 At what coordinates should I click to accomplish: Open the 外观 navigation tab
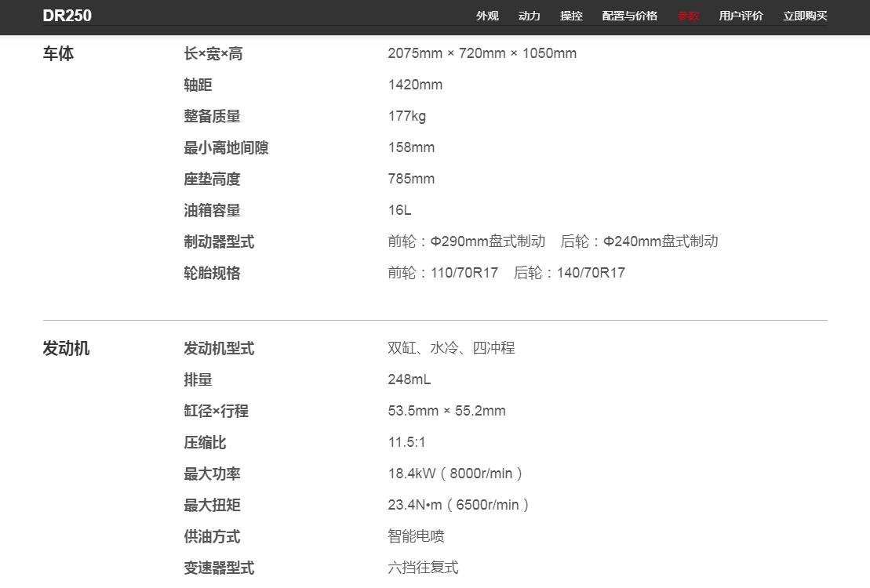pos(487,16)
